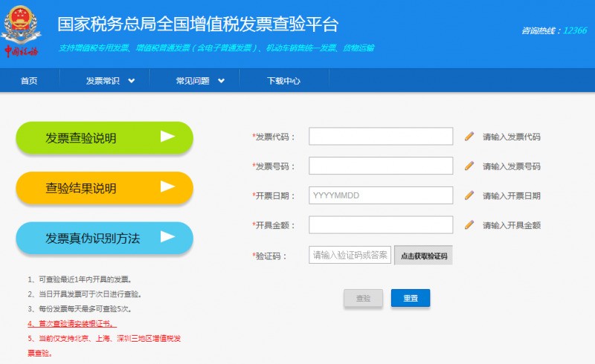The width and height of the screenshot is (595, 364).
Task: Click the white arrow on 发票查验说明 button
Action: 167,137
